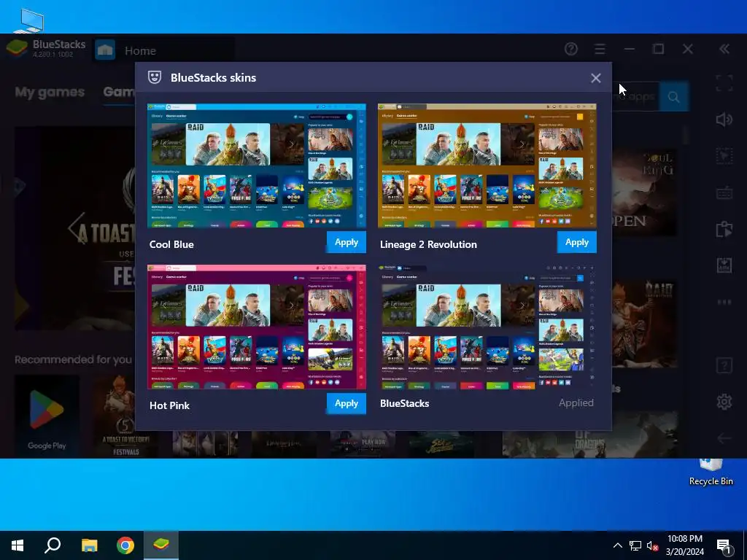Open the notification center icon

pyautogui.click(x=724, y=545)
